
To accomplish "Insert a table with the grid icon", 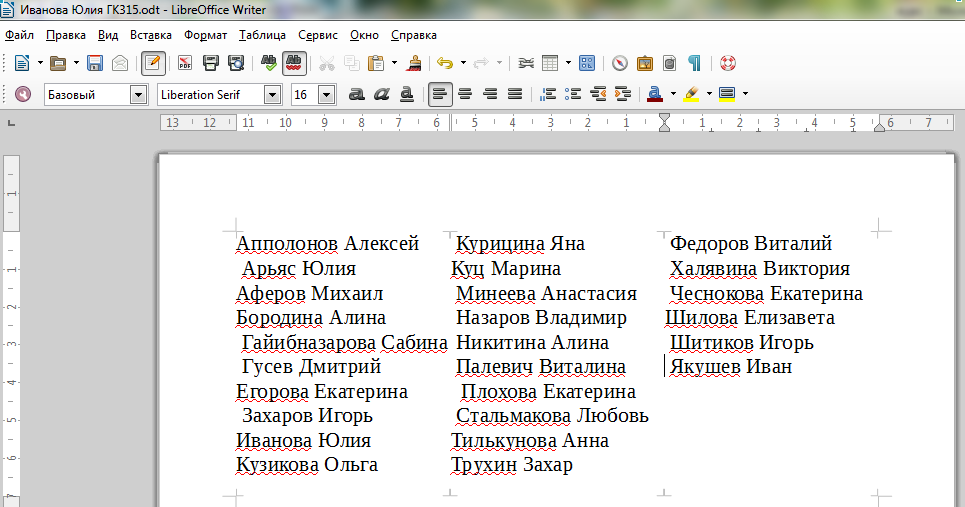I will click(550, 63).
